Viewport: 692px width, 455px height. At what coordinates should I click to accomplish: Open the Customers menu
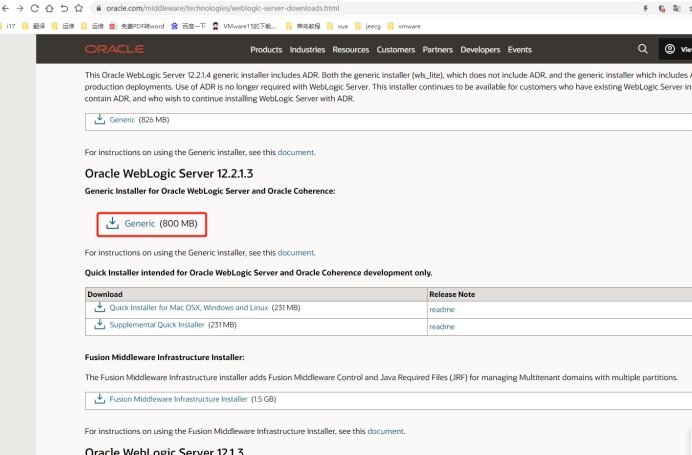396,49
